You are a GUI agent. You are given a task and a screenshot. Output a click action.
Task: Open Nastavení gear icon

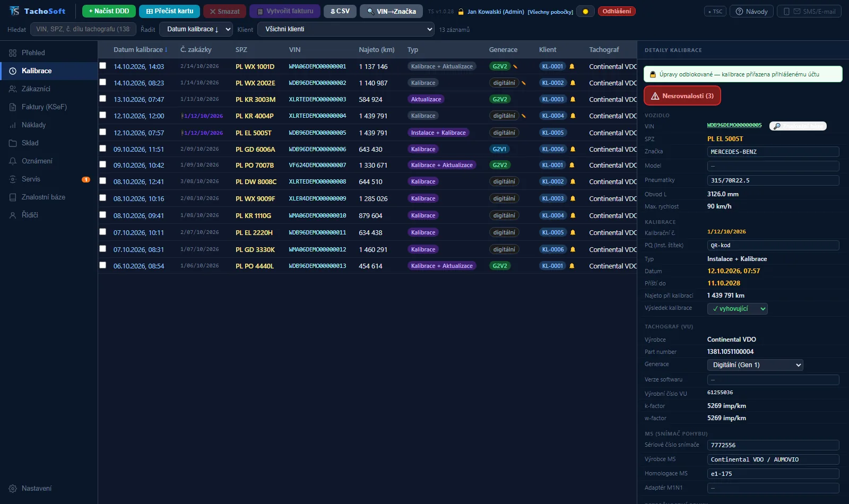pyautogui.click(x=13, y=489)
